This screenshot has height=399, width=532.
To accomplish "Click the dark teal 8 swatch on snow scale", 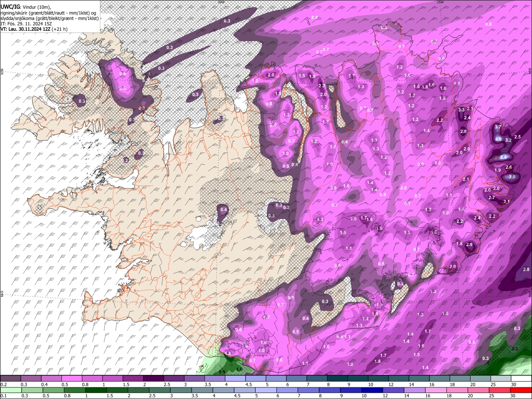I will (337, 378).
